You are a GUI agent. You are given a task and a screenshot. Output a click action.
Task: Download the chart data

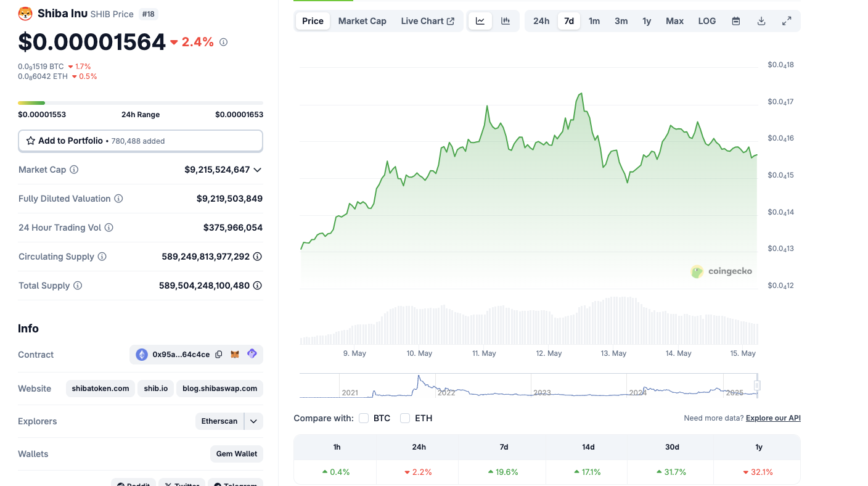[x=761, y=21]
